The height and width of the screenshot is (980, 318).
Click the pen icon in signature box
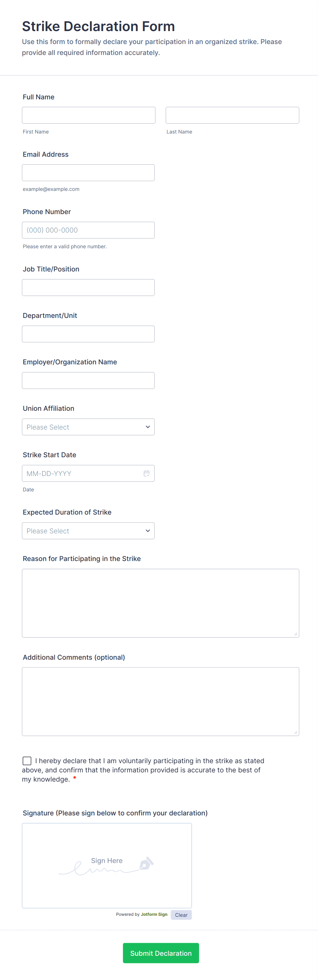(x=146, y=863)
